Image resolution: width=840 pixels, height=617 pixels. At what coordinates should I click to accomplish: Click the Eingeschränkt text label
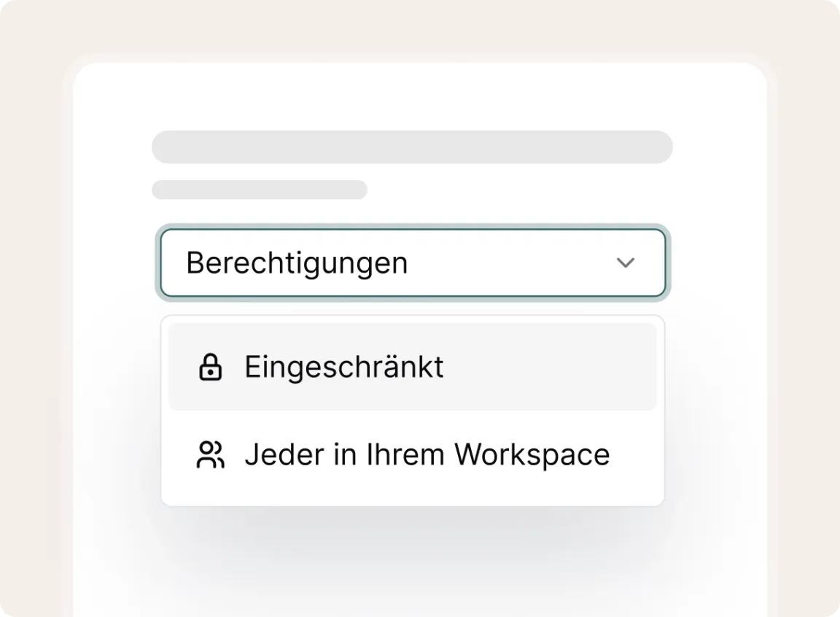[x=344, y=367]
